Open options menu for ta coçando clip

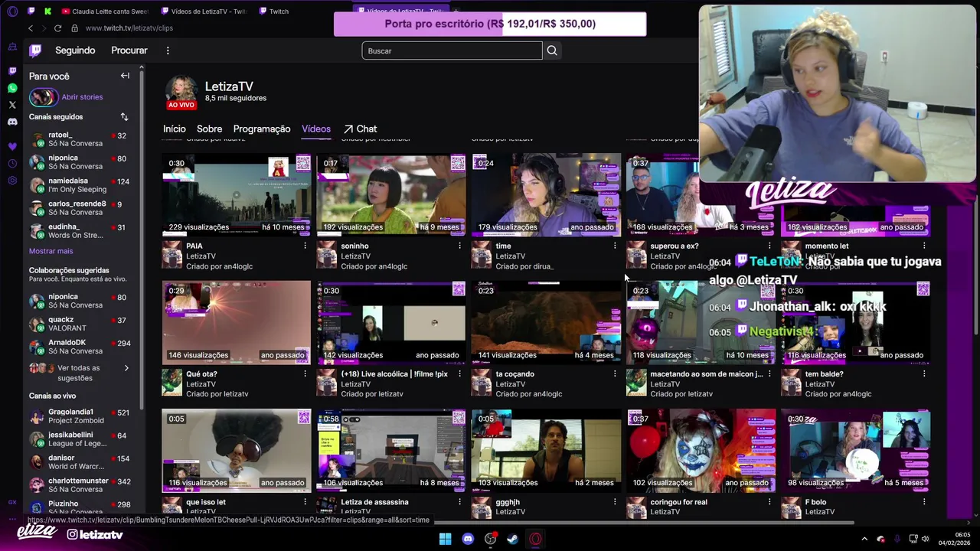[614, 374]
